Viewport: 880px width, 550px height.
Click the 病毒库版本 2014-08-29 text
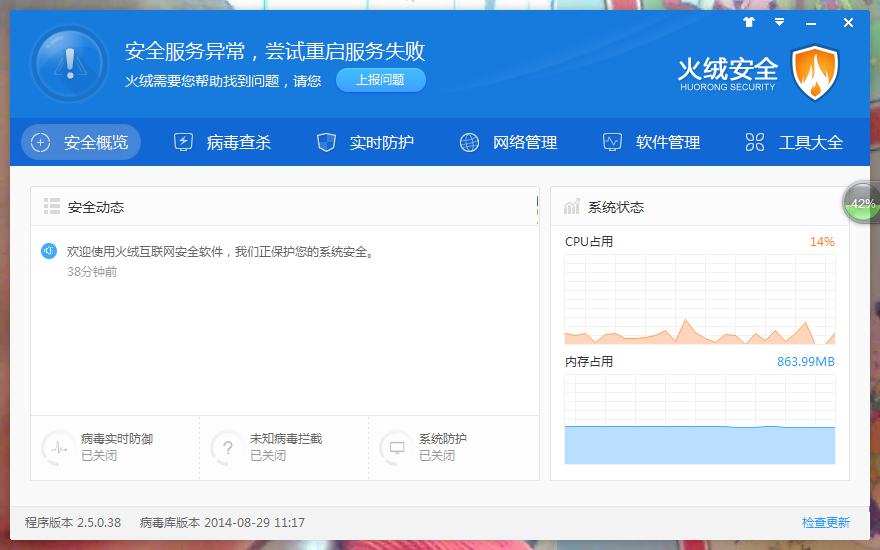[x=222, y=522]
